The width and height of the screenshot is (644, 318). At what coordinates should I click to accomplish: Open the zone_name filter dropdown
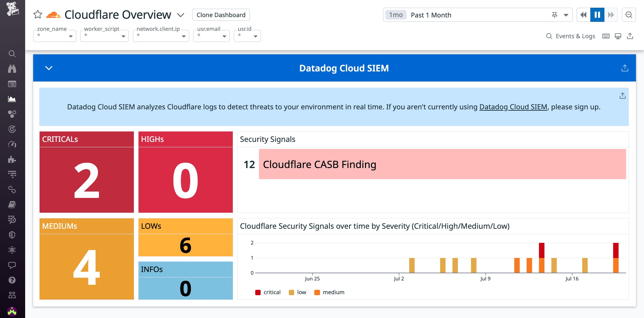pyautogui.click(x=55, y=36)
